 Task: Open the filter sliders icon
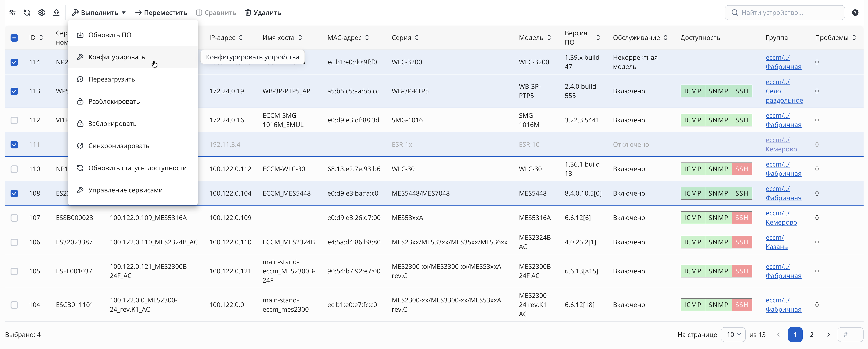click(x=12, y=13)
